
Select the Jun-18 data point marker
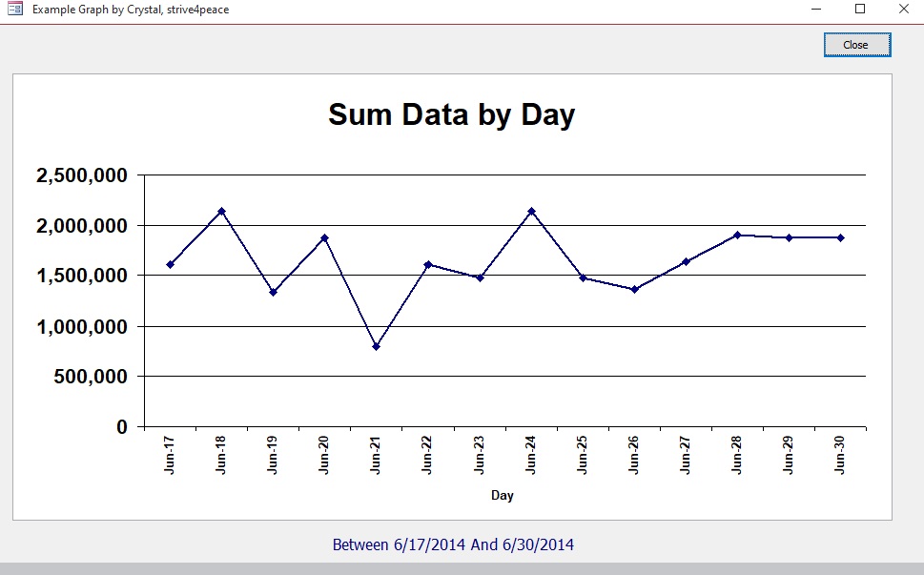(221, 211)
